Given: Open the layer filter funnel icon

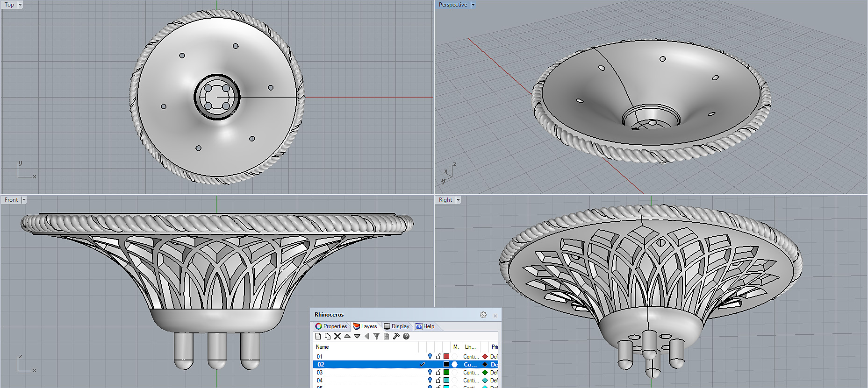Looking at the screenshot, I should coord(376,336).
